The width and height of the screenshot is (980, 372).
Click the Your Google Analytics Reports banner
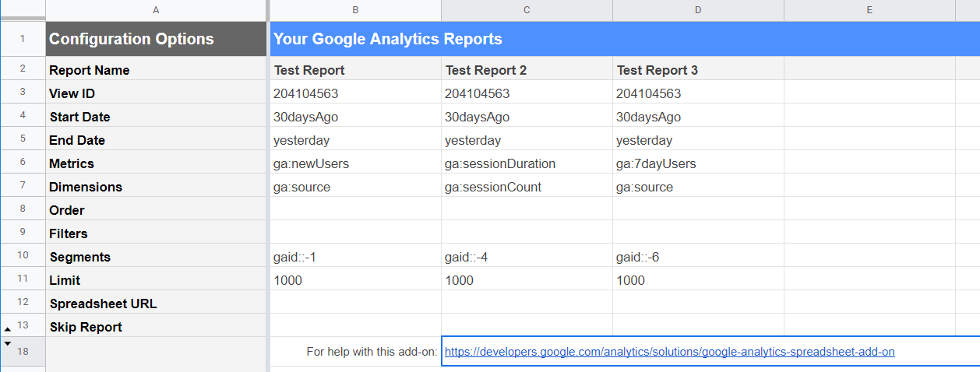coord(623,39)
